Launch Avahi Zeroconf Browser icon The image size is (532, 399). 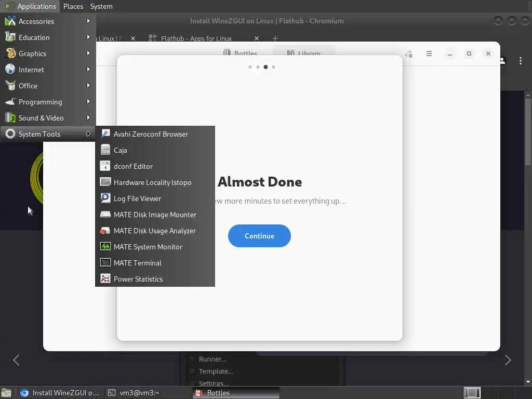[x=105, y=134]
